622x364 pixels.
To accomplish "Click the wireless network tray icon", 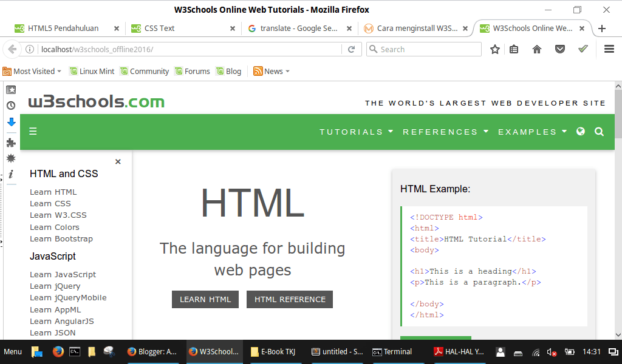I will (536, 352).
